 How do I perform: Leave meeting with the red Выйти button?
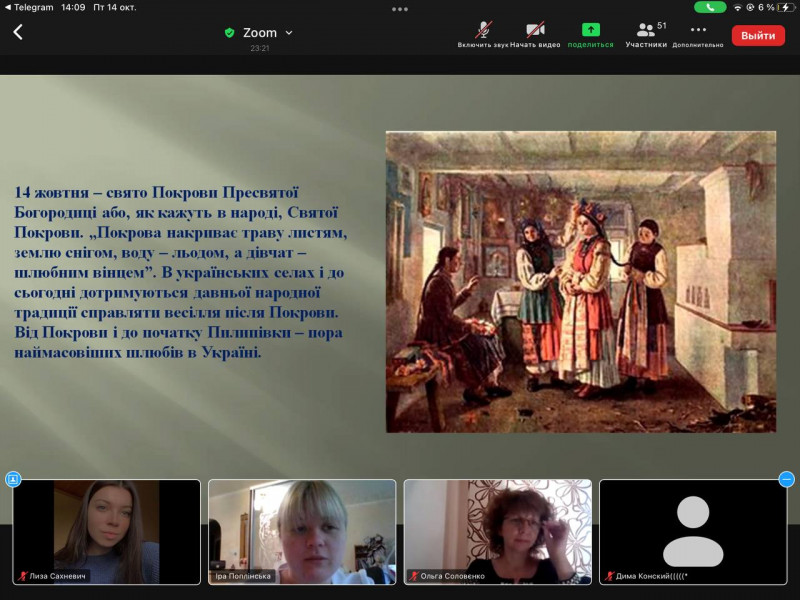(x=758, y=36)
